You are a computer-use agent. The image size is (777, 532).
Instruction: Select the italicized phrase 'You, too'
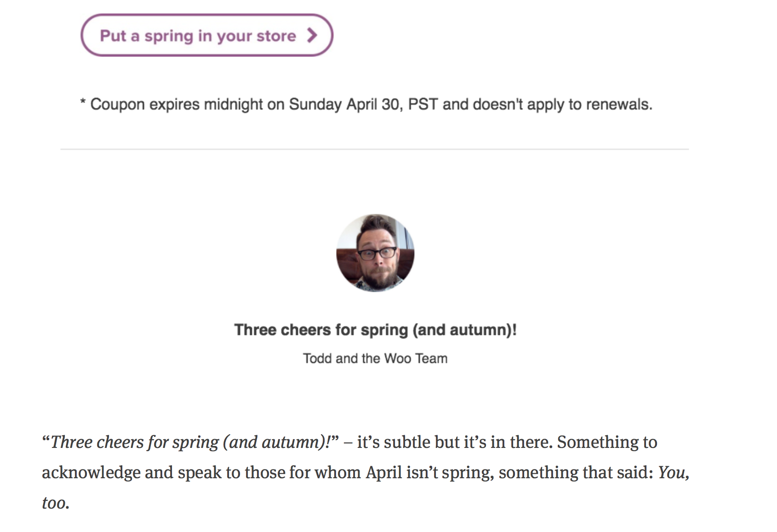[674, 472]
